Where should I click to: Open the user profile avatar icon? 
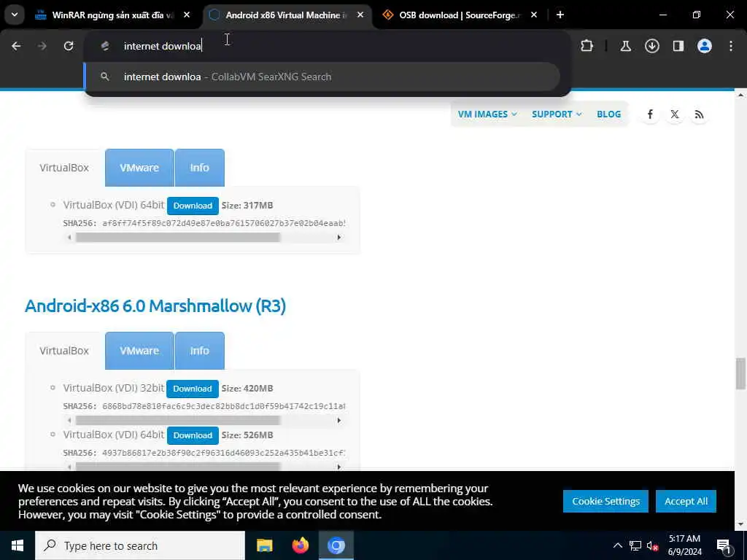(705, 46)
